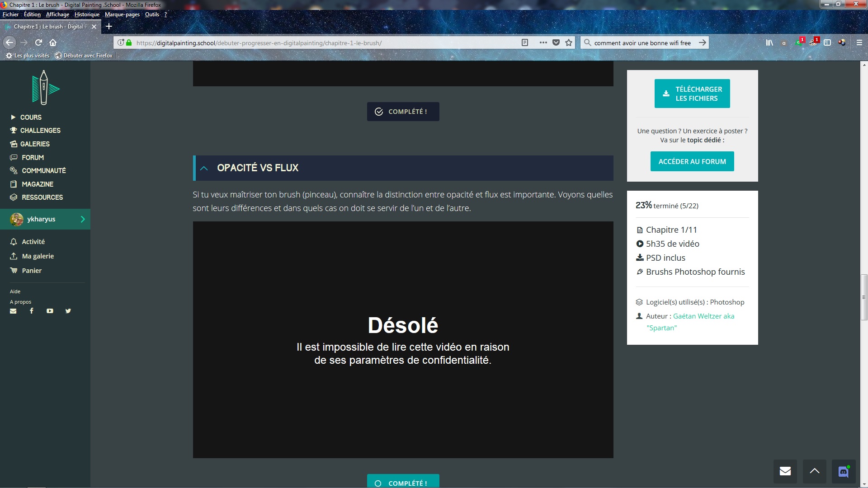
Task: Mark Opacité vs Flux lesson as Complété
Action: click(403, 482)
